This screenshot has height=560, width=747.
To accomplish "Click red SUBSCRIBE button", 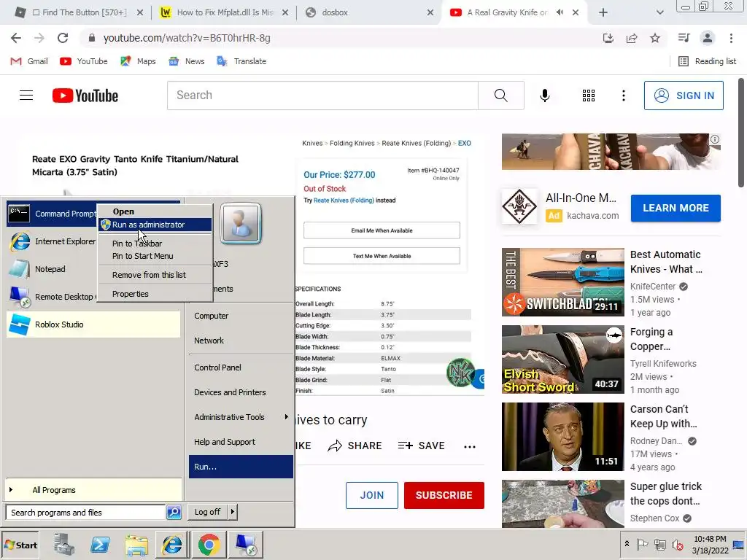I will pyautogui.click(x=444, y=495).
